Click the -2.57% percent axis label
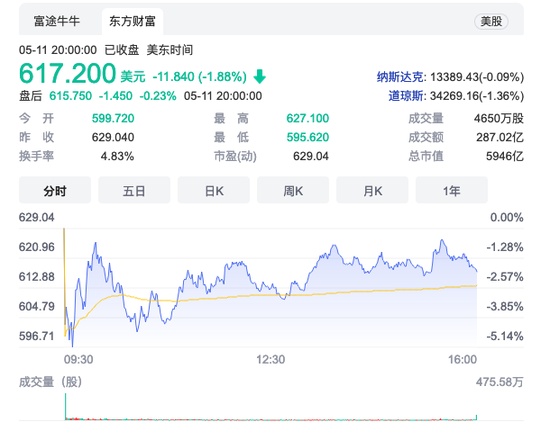 coord(505,277)
